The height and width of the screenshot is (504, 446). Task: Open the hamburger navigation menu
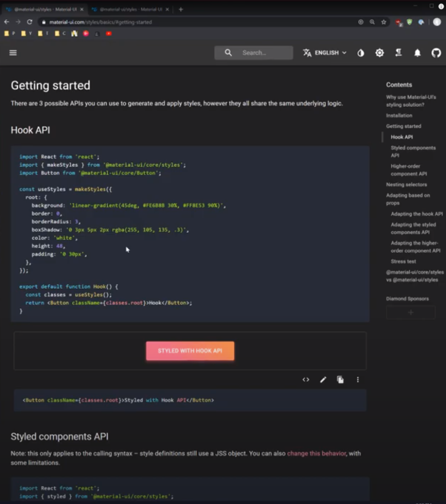coord(13,53)
